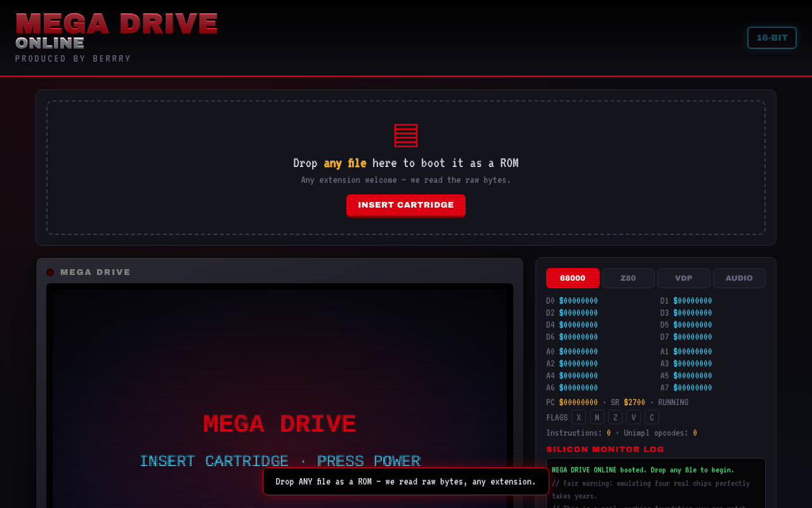This screenshot has height=508, width=812.
Task: Click 'PRODUCED BY BERRRY' text
Action: [73, 58]
